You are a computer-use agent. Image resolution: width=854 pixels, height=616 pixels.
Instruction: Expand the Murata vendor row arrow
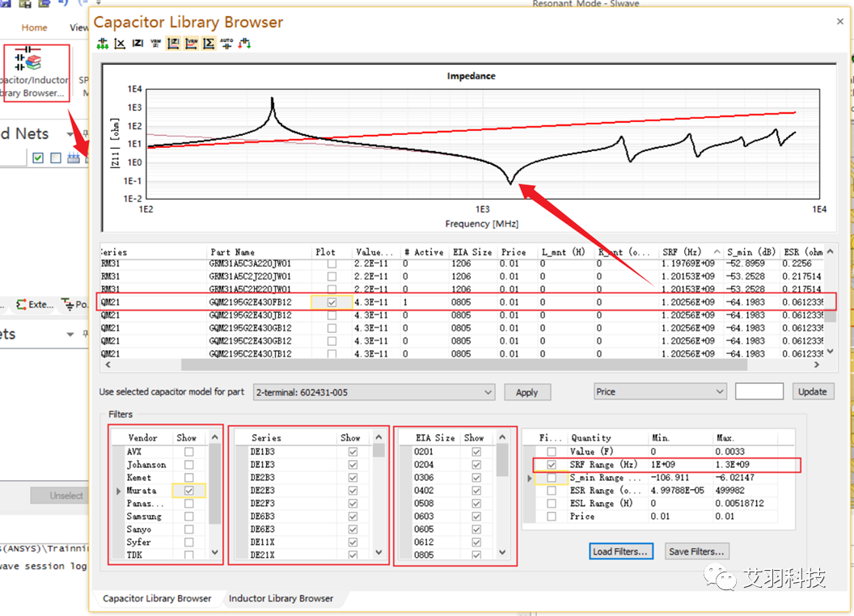(119, 491)
